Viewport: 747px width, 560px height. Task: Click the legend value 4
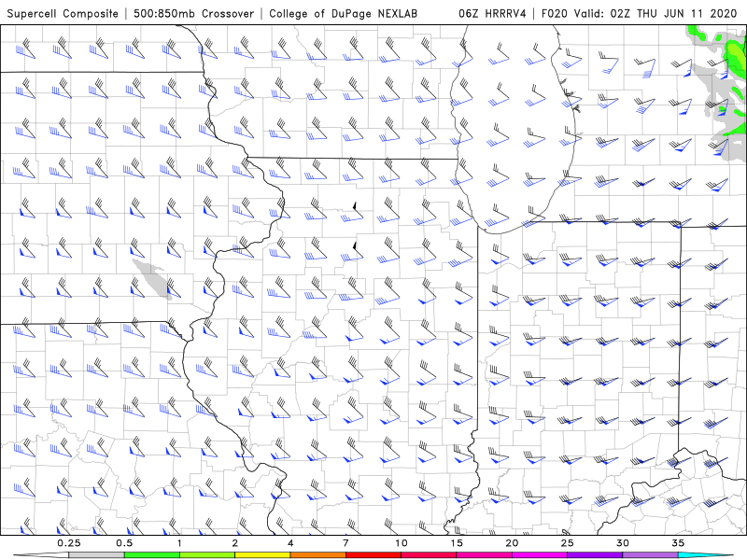tap(290, 543)
